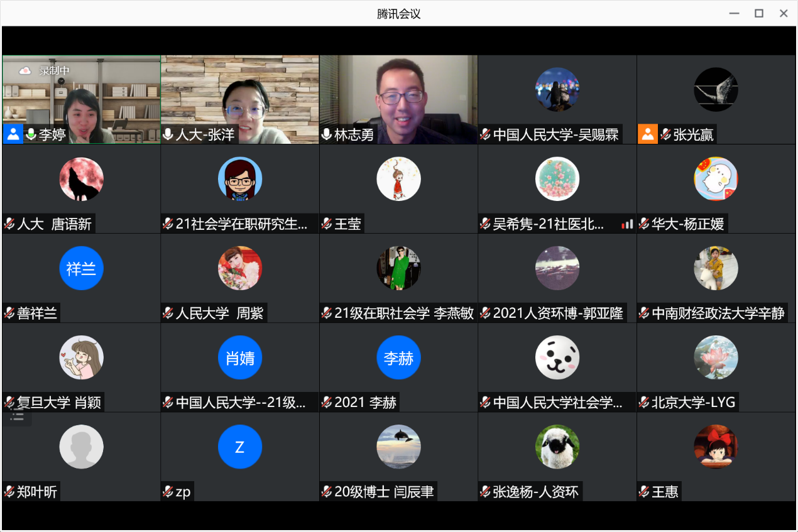Click the sheep avatar of 张逸杨-人资环
This screenshot has width=798, height=532.
[x=557, y=447]
